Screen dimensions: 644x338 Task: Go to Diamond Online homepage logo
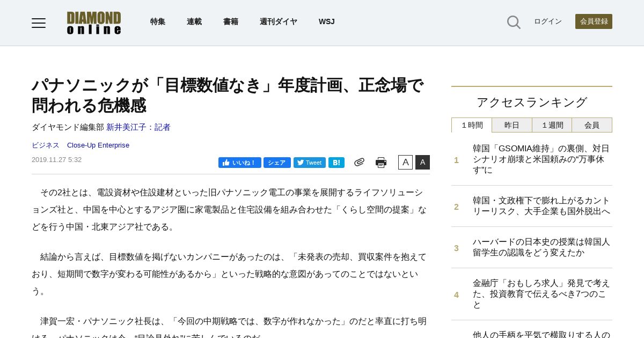[94, 23]
